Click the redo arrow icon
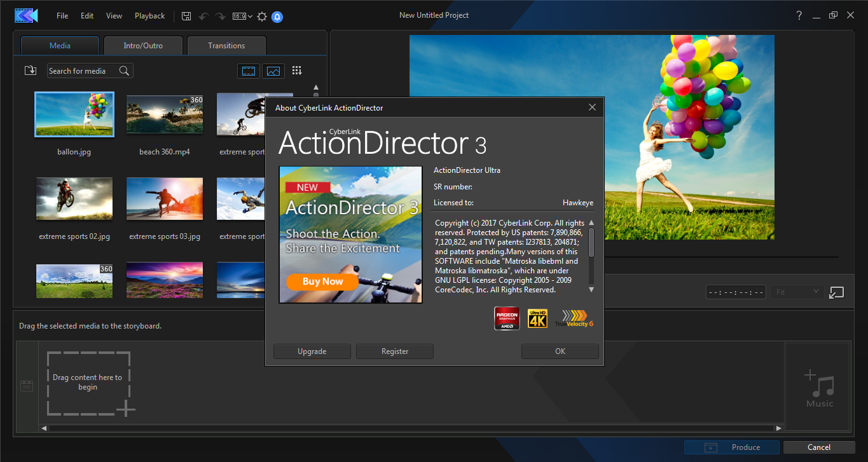Screen dimensions: 868x462 click(220, 16)
